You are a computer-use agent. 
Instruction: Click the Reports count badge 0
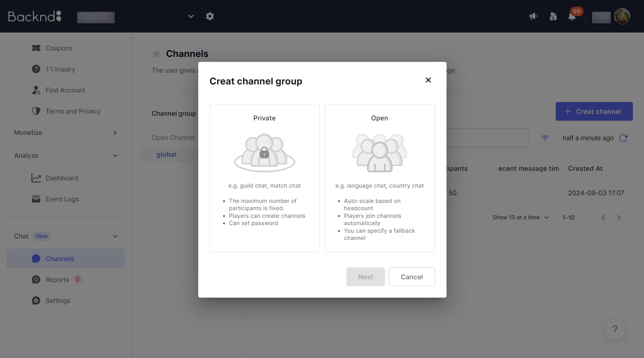[x=78, y=279]
